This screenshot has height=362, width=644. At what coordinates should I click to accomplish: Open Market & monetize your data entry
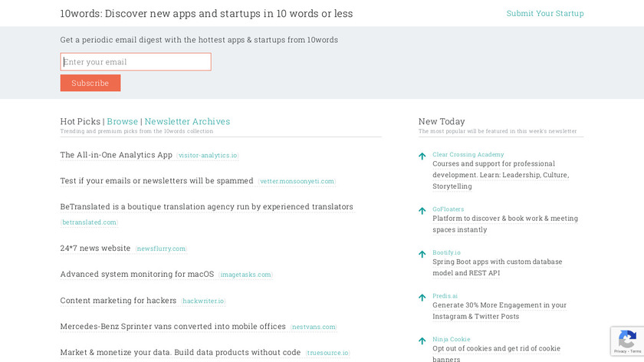(180, 352)
